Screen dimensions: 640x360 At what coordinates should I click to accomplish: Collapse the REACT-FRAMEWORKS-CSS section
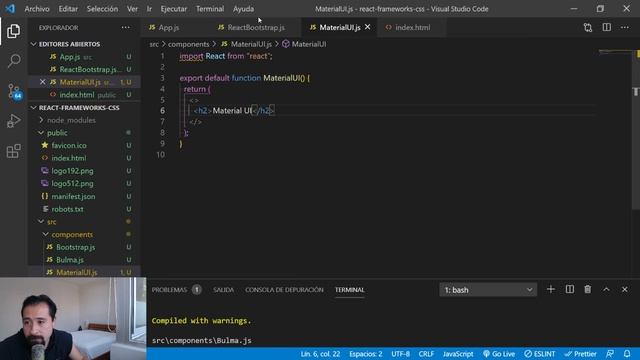point(84,108)
